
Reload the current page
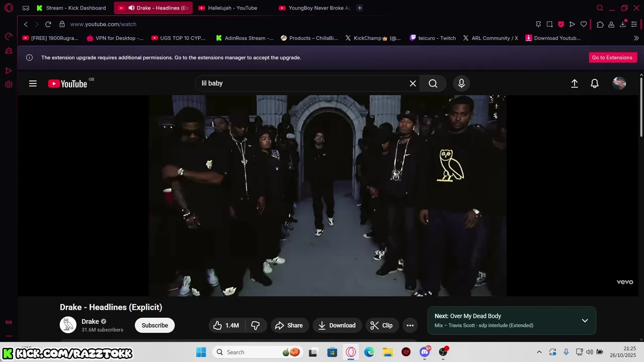48,24
